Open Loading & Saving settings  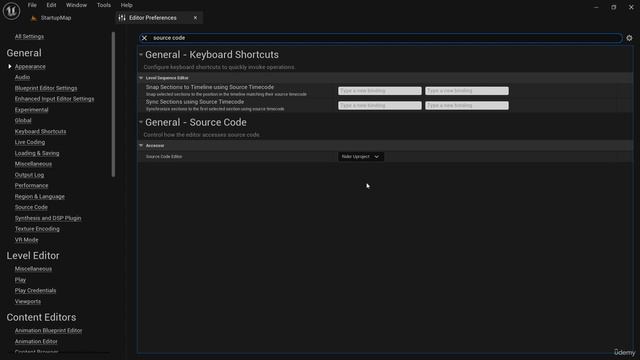[37, 153]
